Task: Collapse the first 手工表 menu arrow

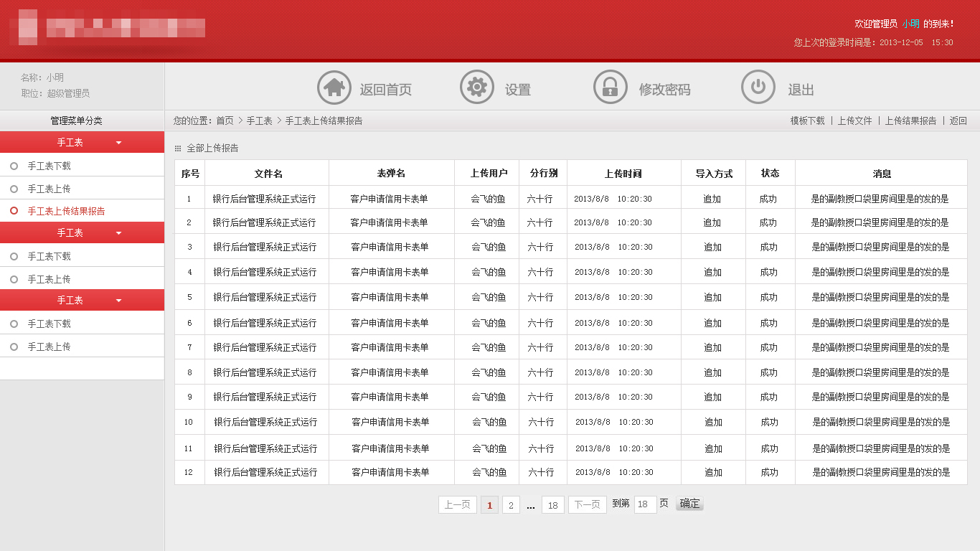Action: tap(118, 143)
